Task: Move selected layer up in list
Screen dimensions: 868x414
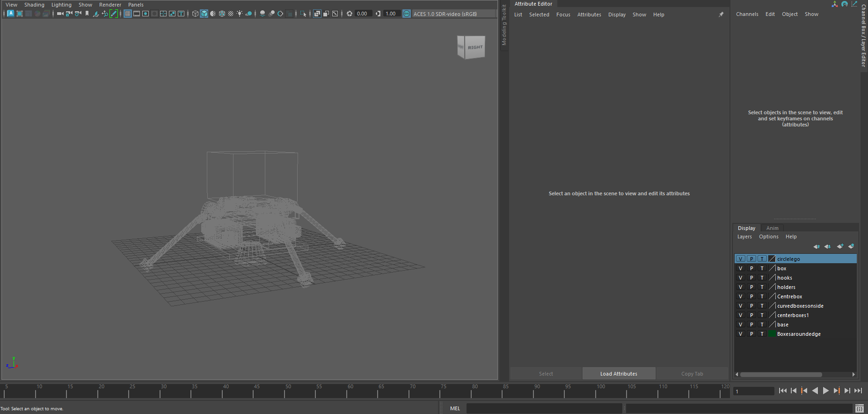Action: pos(817,246)
